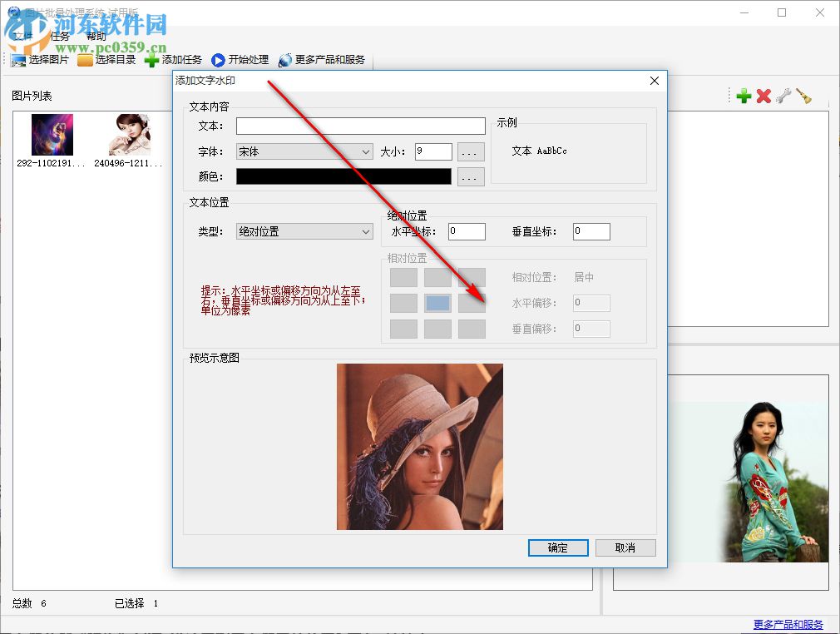Select the top-left watermark position cell
840x634 pixels.
click(403, 277)
